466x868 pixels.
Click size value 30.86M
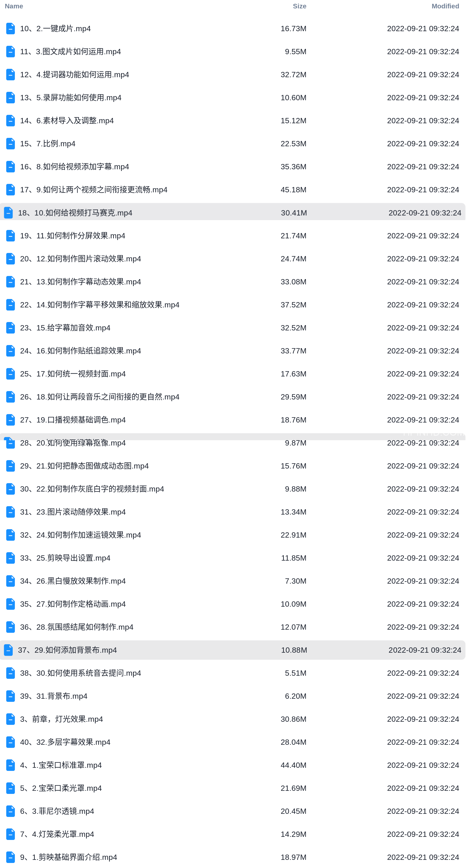[x=293, y=719]
